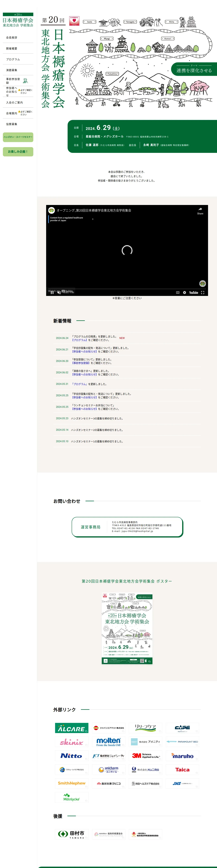
Task: Open 参加者へのお知らせ menu item
Action: pyautogui.click(x=18, y=92)
